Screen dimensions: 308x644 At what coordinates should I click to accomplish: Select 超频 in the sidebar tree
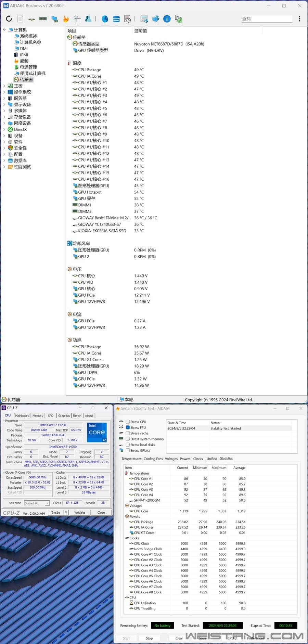24,61
